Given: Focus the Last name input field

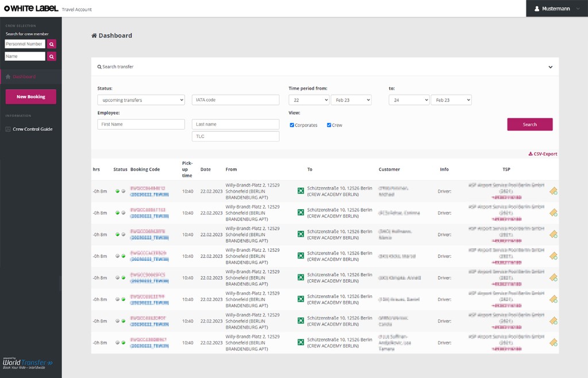Looking at the screenshot, I should tap(235, 124).
